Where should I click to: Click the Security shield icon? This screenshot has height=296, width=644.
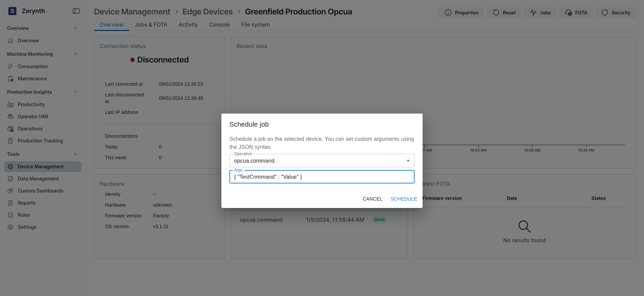605,12
